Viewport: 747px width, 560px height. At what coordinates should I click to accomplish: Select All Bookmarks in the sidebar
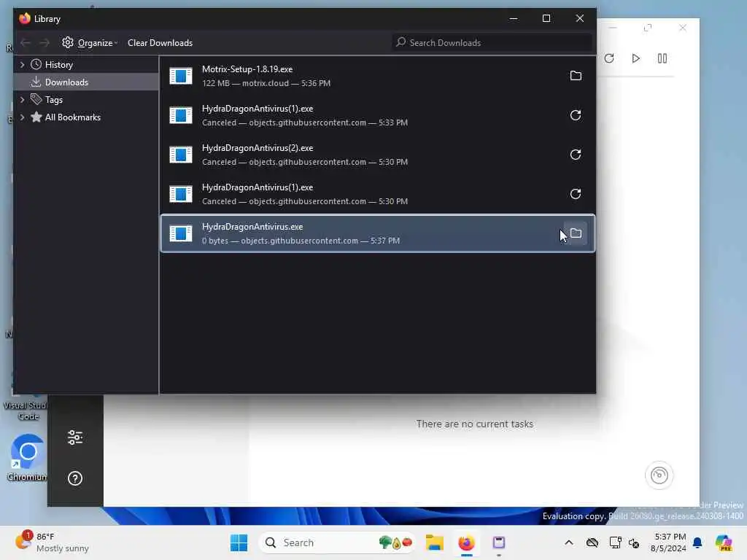coord(72,117)
